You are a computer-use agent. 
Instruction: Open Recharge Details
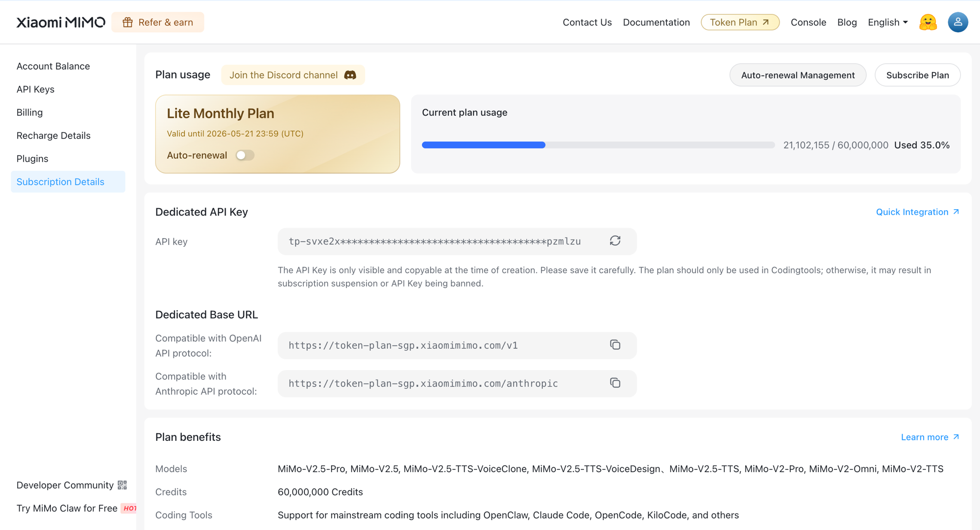(53, 135)
